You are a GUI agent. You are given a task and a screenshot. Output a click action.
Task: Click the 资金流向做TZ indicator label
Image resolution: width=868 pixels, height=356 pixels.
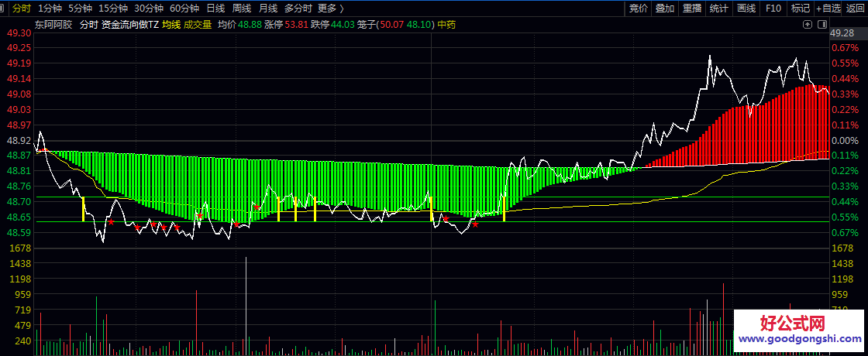click(x=130, y=25)
